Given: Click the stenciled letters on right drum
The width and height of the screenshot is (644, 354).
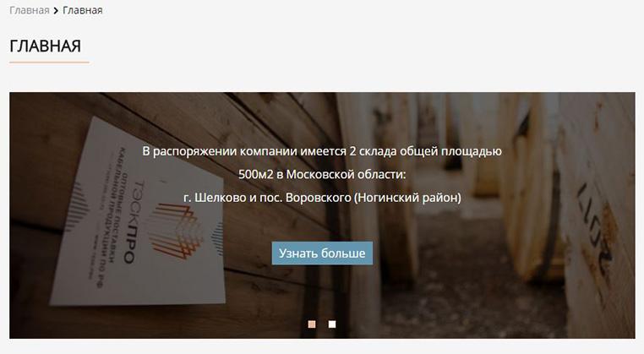Looking at the screenshot, I should [x=594, y=230].
